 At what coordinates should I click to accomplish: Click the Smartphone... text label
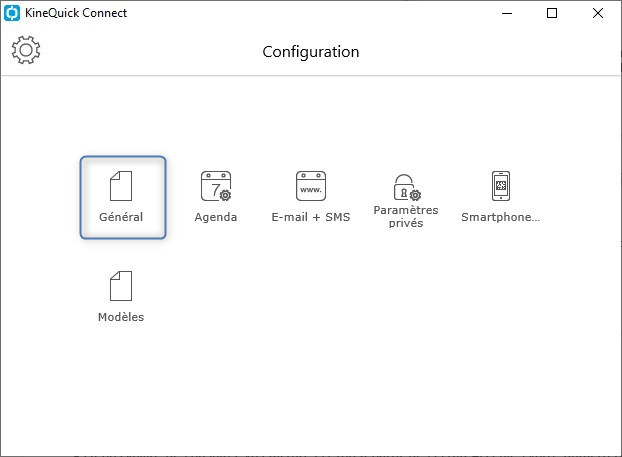[x=501, y=217]
